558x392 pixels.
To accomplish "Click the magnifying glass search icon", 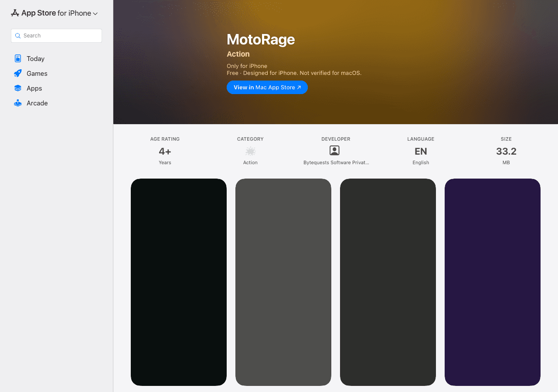I will (18, 36).
